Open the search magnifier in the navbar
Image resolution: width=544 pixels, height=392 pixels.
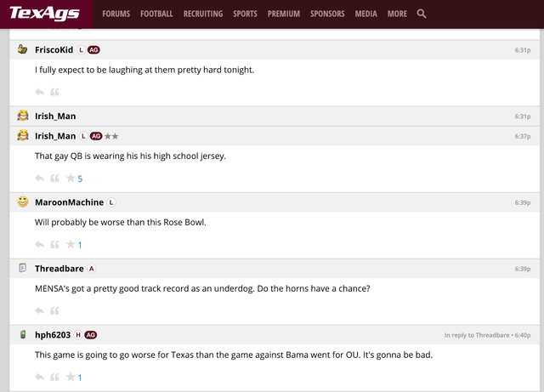tap(422, 14)
